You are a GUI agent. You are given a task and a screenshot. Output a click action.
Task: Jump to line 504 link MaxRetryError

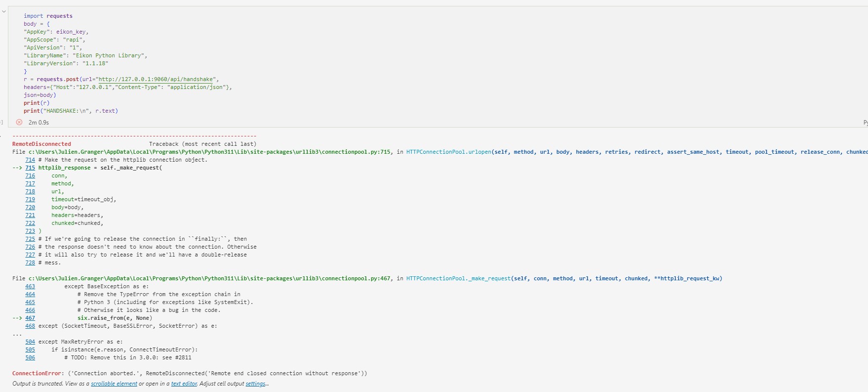pos(30,342)
